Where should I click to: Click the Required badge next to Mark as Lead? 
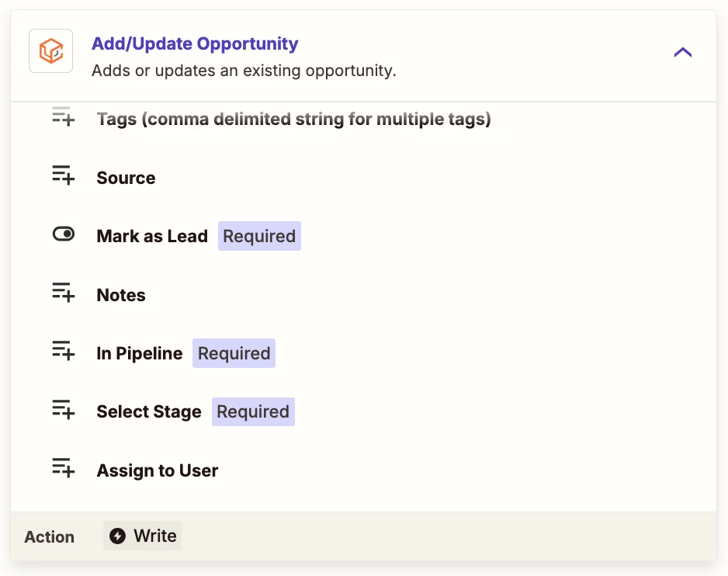(259, 236)
